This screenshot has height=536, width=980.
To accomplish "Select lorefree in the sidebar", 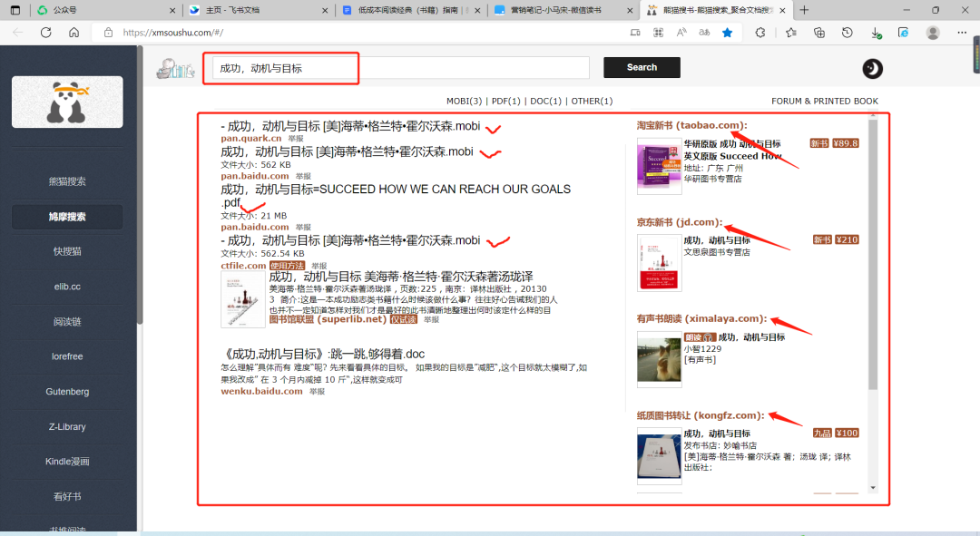I will (67, 356).
